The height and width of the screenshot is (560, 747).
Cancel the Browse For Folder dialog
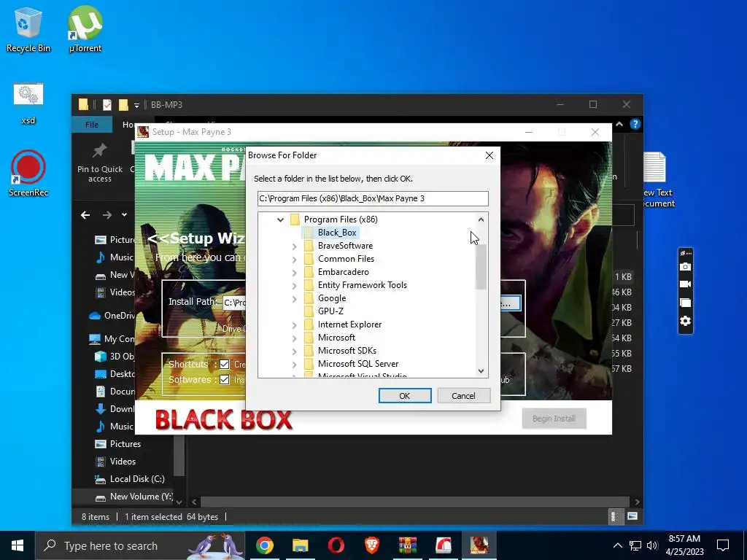pyautogui.click(x=463, y=396)
